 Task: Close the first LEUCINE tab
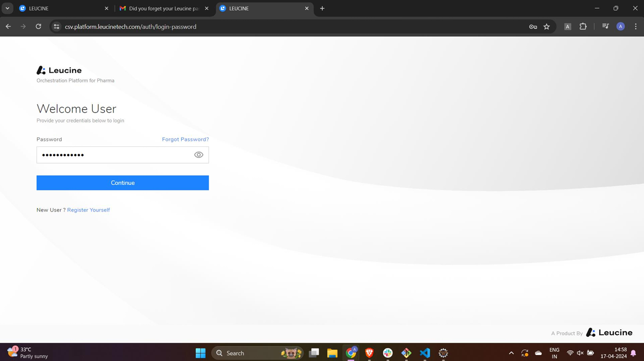tap(107, 9)
